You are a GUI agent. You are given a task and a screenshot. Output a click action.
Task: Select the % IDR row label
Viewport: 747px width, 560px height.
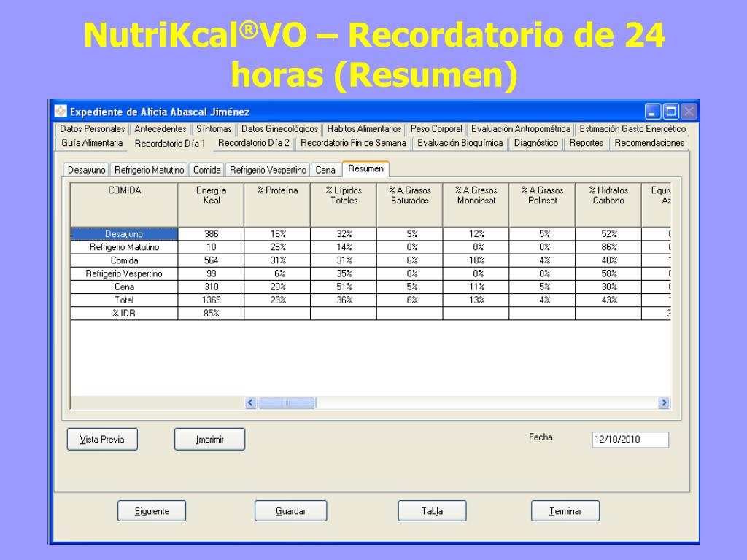124,314
